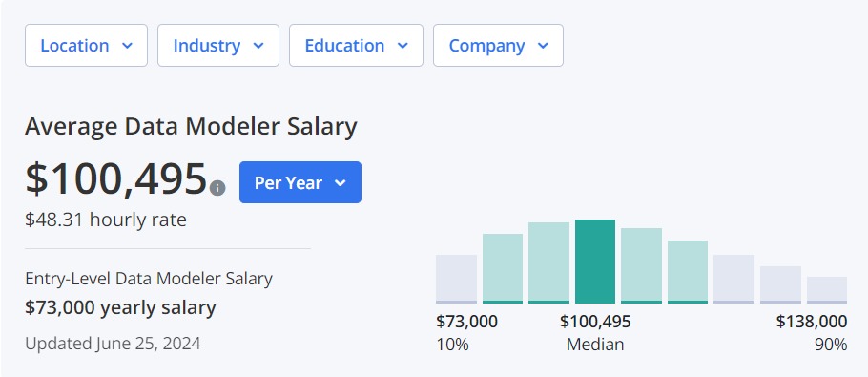
Task: Click the second light green histogram bar
Action: click(x=549, y=263)
